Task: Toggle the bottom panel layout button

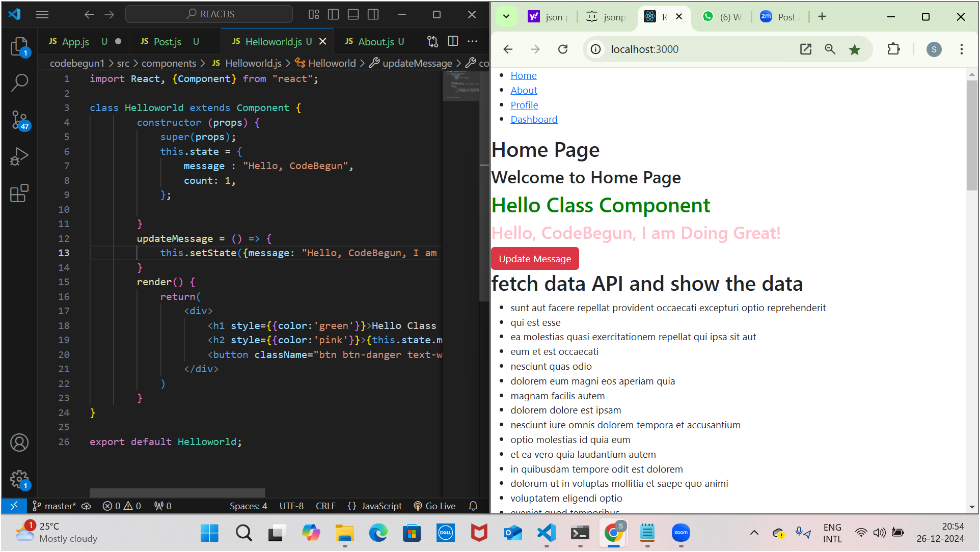Action: click(x=353, y=14)
